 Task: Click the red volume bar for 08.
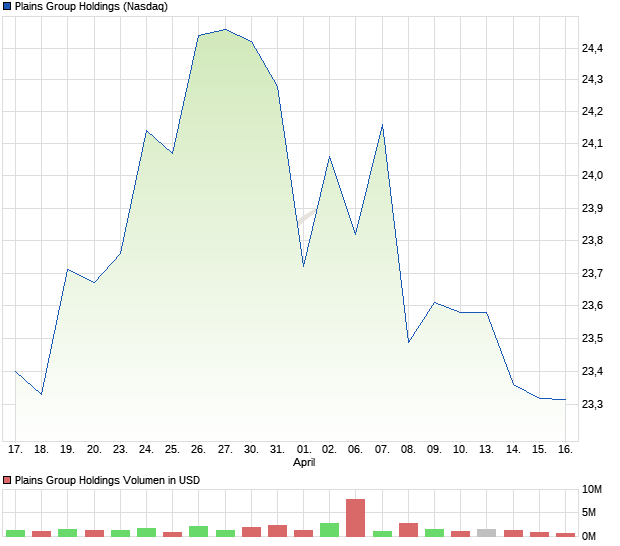[408, 530]
